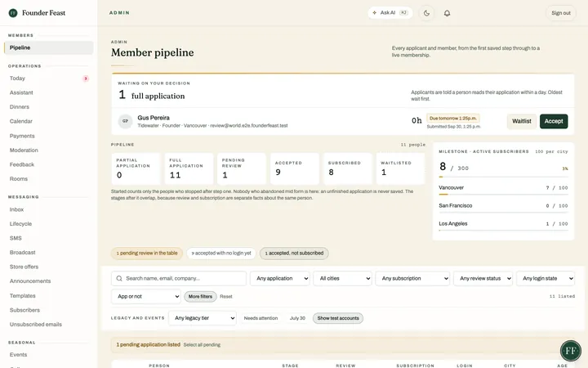Open the App or not dropdown
The image size is (588, 368).
[x=146, y=297]
